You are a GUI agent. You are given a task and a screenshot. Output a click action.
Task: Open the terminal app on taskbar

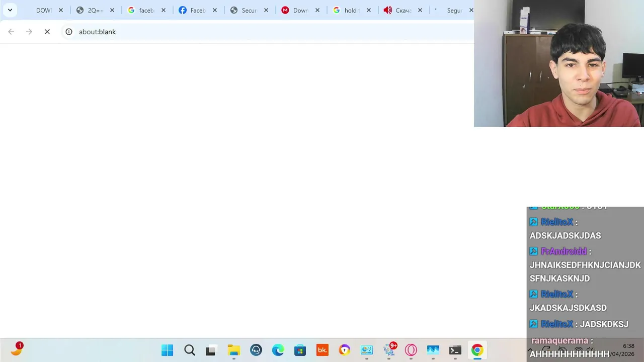pos(455,350)
